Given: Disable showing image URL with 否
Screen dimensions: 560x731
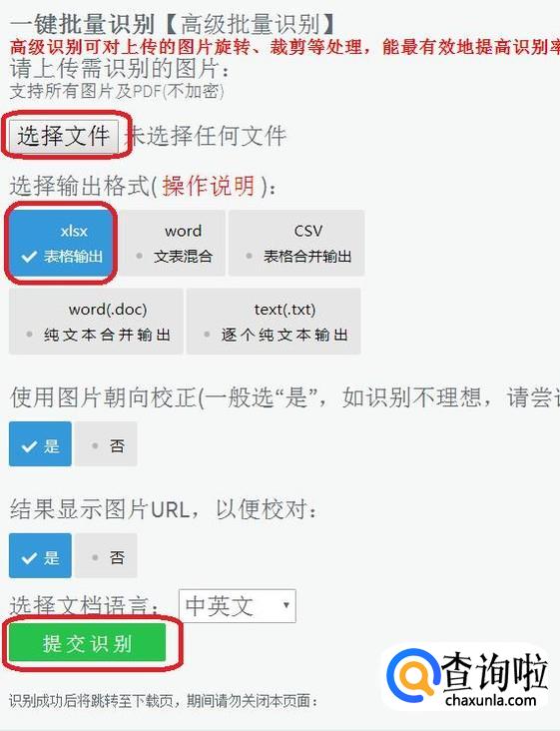Looking at the screenshot, I should pyautogui.click(x=106, y=555).
